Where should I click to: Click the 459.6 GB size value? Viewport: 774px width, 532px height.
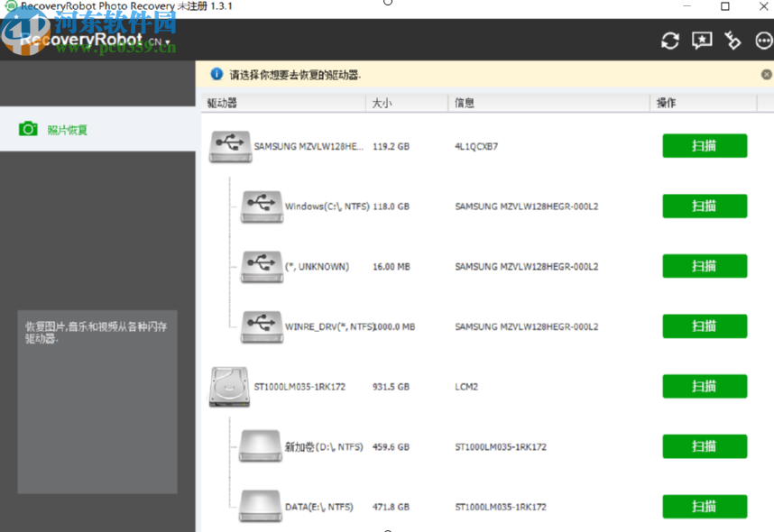tap(391, 447)
